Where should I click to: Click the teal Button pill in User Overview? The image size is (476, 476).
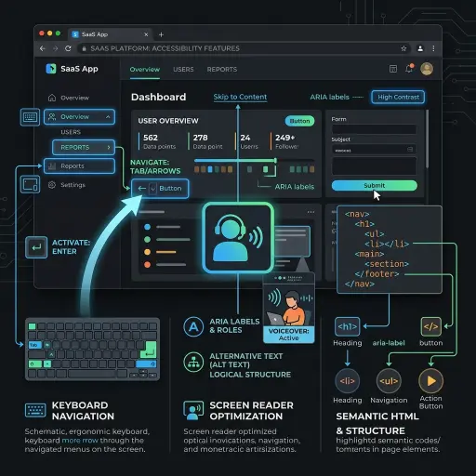tap(299, 121)
